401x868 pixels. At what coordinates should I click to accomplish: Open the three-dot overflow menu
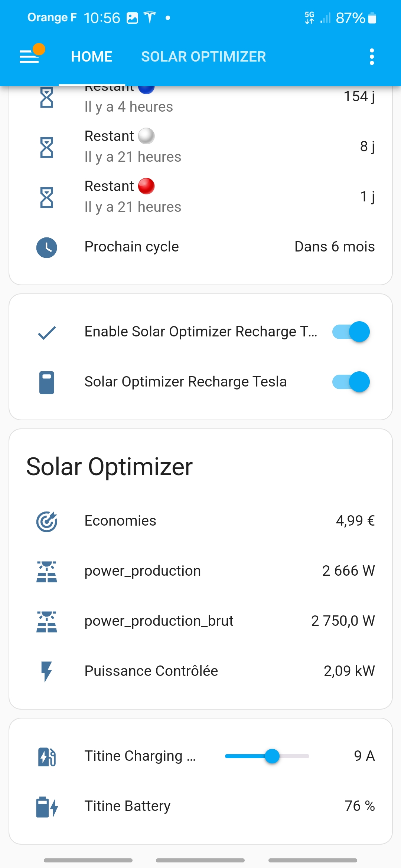coord(372,57)
